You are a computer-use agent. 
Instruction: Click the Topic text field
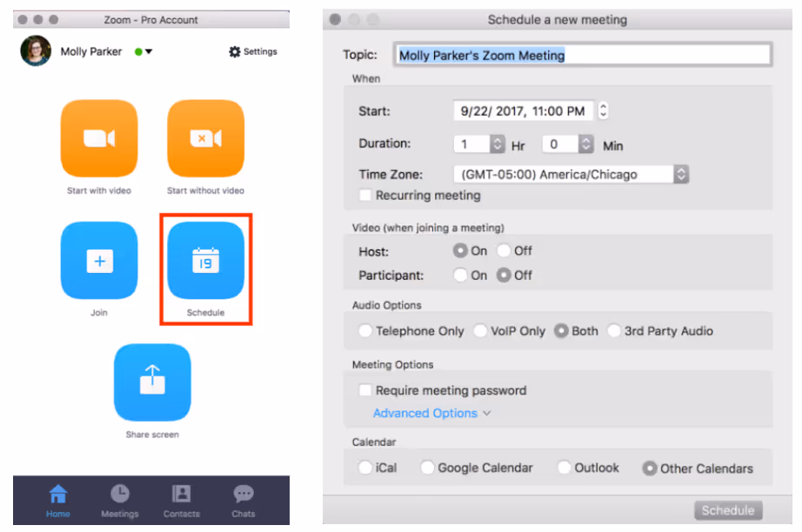click(583, 55)
